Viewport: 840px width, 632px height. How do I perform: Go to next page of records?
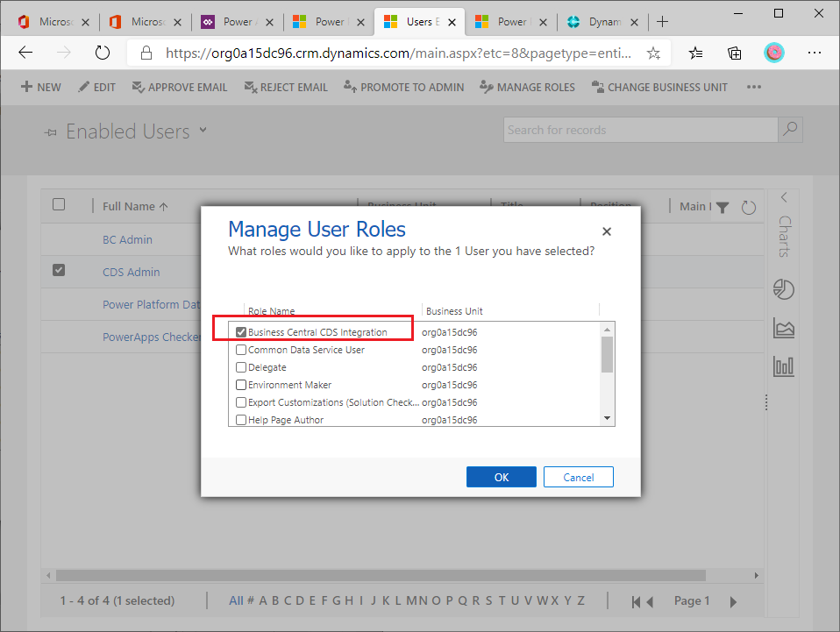pyautogui.click(x=733, y=601)
